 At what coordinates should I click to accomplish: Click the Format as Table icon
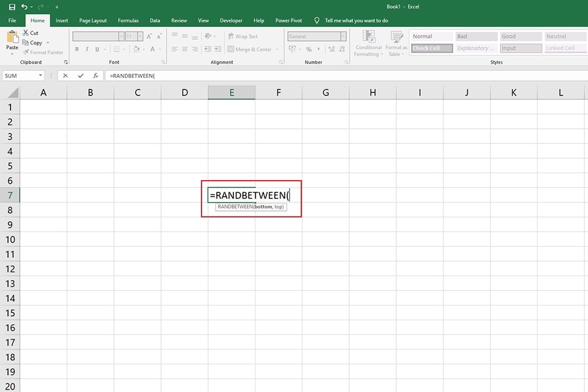pyautogui.click(x=396, y=37)
